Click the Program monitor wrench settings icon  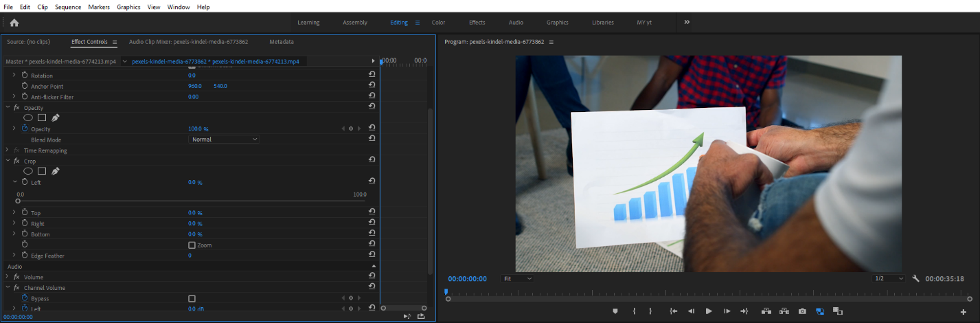915,278
